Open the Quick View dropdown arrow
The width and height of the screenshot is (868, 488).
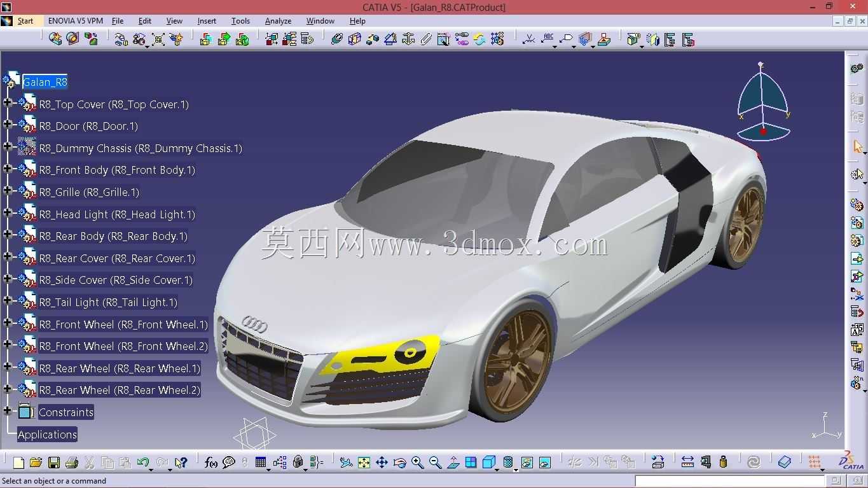[x=497, y=469]
